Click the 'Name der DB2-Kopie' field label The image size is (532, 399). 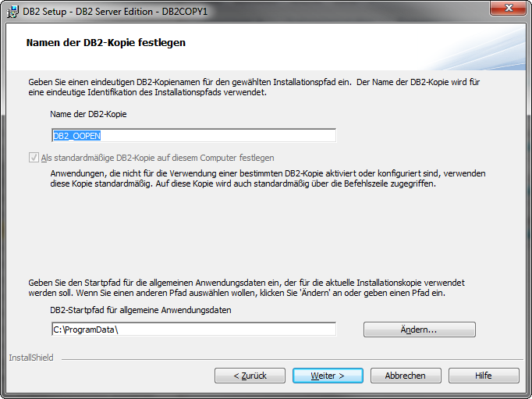coord(88,114)
